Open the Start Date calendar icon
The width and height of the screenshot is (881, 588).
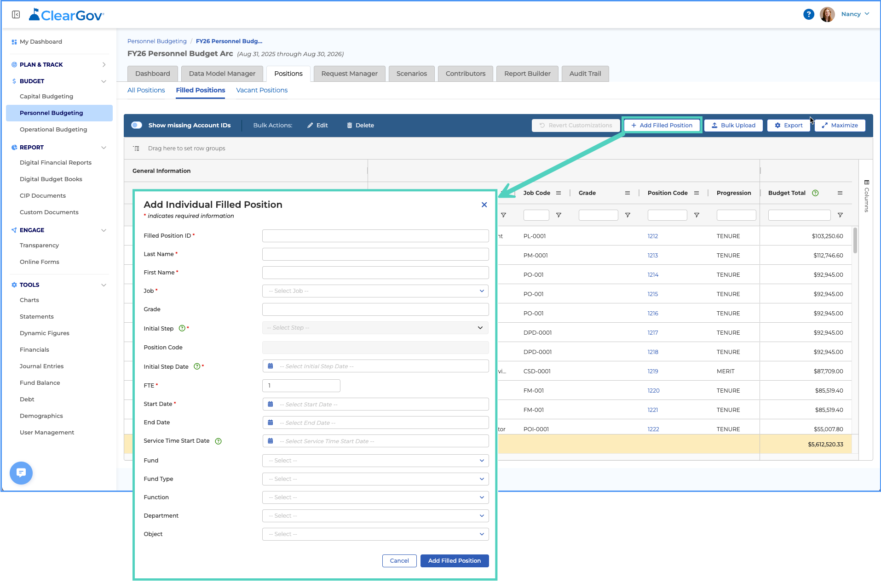271,404
